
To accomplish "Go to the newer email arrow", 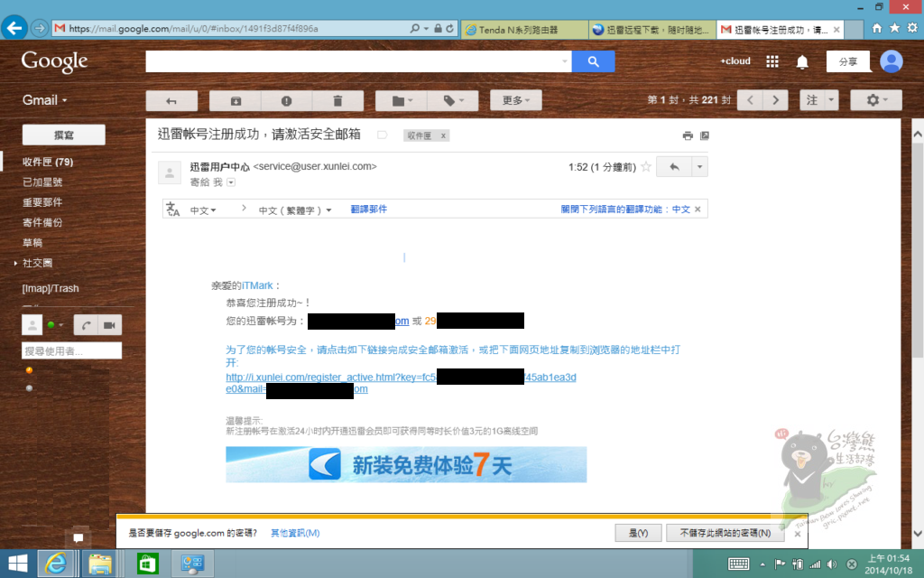I will (750, 100).
